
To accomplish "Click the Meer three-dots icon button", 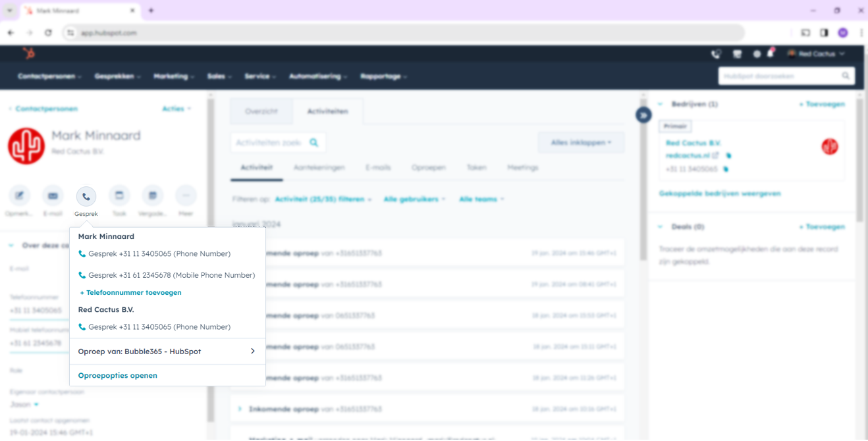I will click(186, 196).
